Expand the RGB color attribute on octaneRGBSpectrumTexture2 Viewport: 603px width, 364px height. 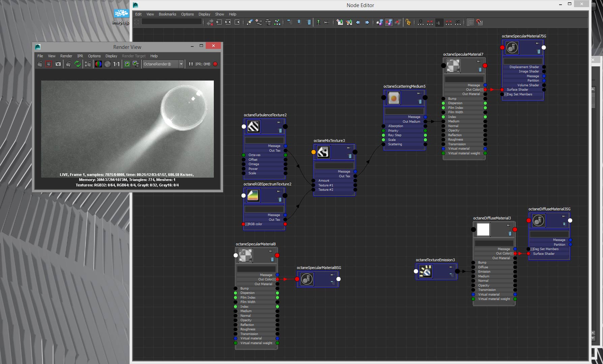click(x=247, y=224)
